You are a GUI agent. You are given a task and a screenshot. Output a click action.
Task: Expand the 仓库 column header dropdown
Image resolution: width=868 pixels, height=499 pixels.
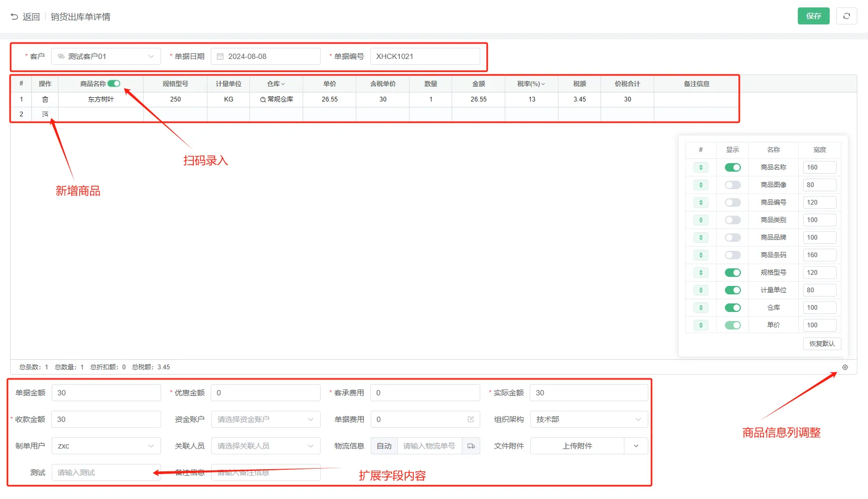pyautogui.click(x=283, y=84)
